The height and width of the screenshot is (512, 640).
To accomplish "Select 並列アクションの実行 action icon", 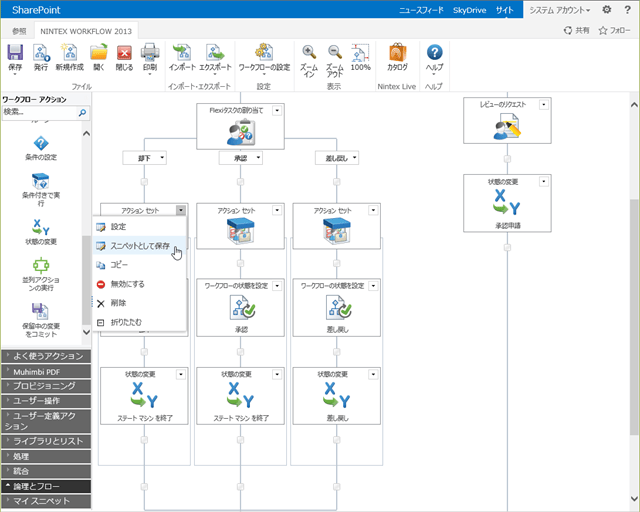I will coord(41,266).
